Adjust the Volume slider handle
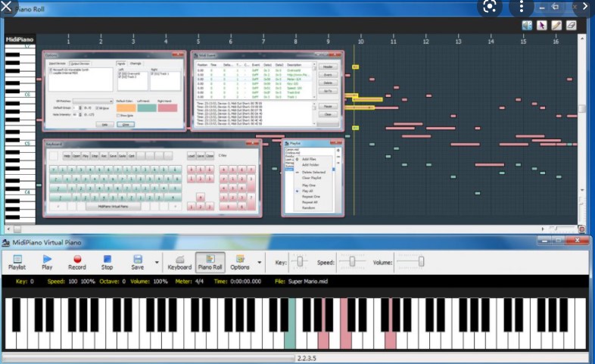This screenshot has height=364, width=595. (x=421, y=262)
